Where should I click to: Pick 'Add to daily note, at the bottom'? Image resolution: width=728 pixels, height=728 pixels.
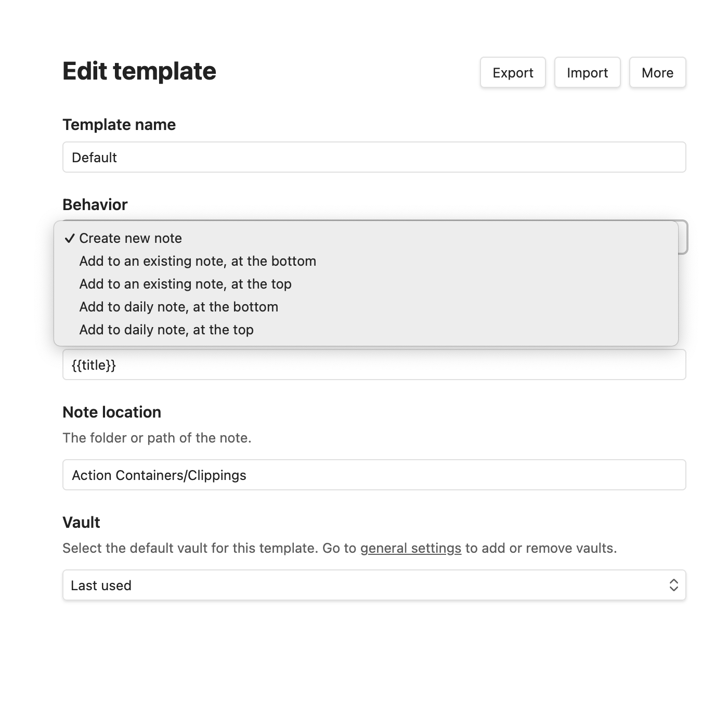366,307
